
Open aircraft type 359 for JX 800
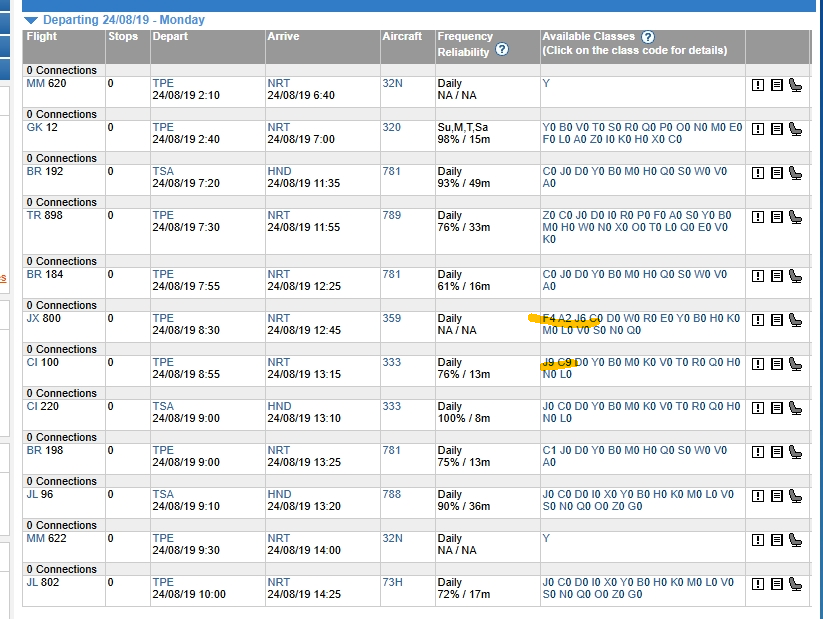(x=392, y=318)
